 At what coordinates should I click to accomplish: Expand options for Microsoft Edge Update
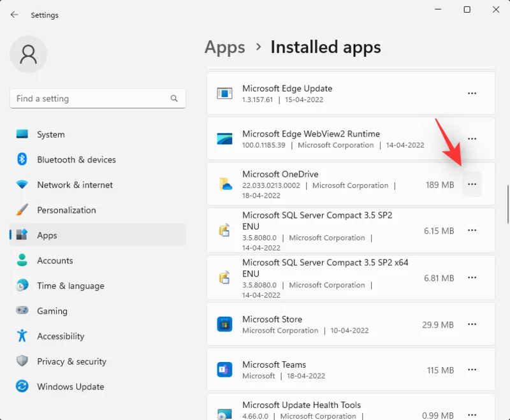(x=472, y=93)
